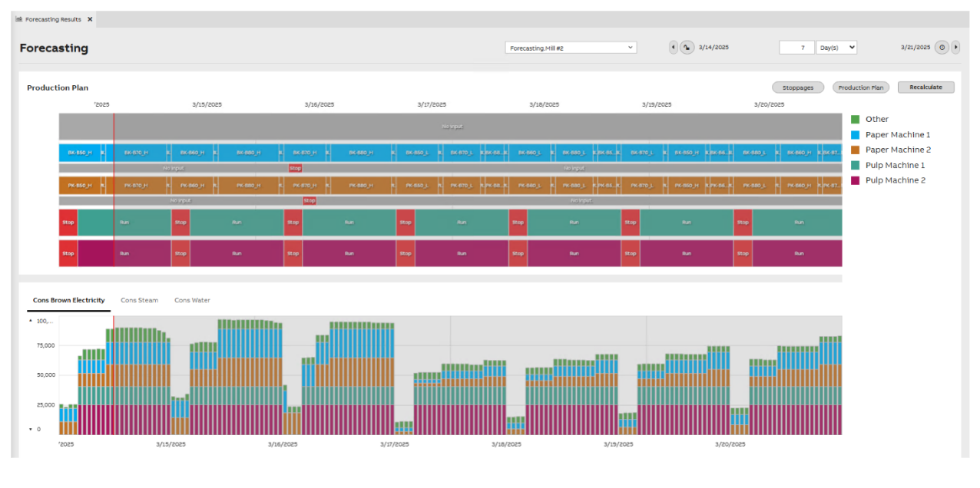Select the Forecasting Results tab

(54, 19)
